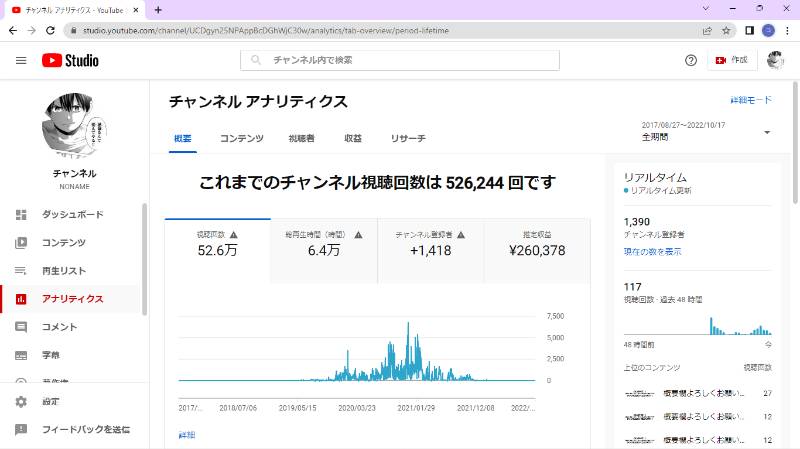
Task: Expand the 全期間 date range dropdown
Action: click(x=706, y=132)
